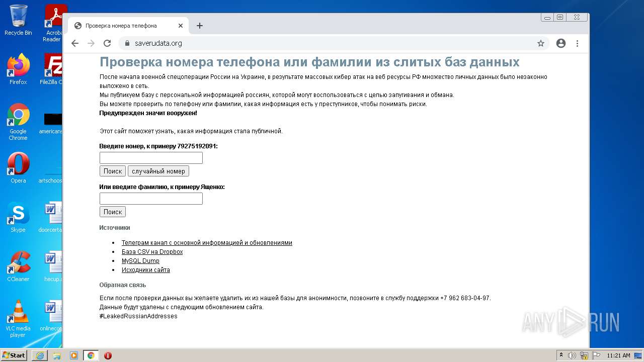Click the Предупрежден значит вооружен! text

tap(148, 113)
